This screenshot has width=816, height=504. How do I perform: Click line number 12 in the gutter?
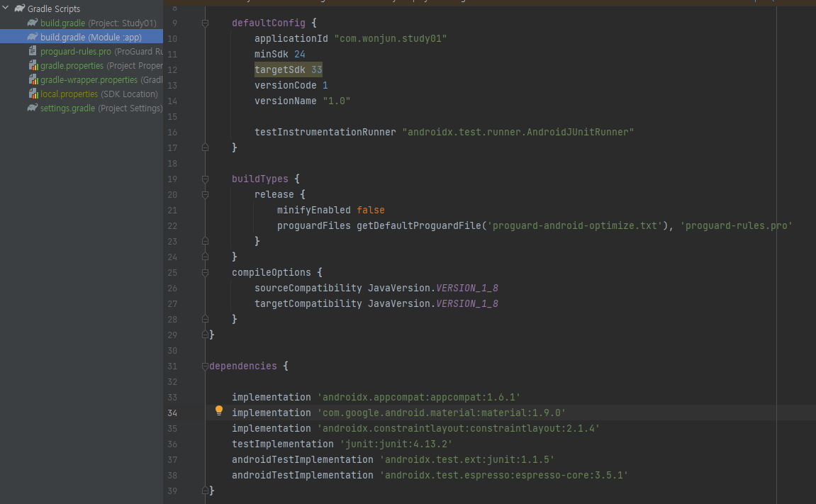pos(172,69)
